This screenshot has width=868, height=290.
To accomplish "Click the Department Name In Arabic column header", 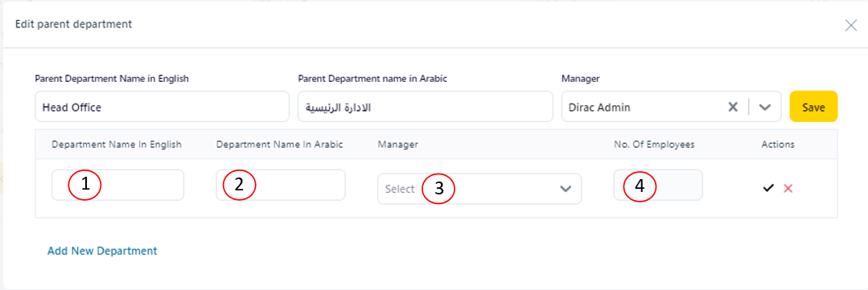I will click(x=280, y=144).
